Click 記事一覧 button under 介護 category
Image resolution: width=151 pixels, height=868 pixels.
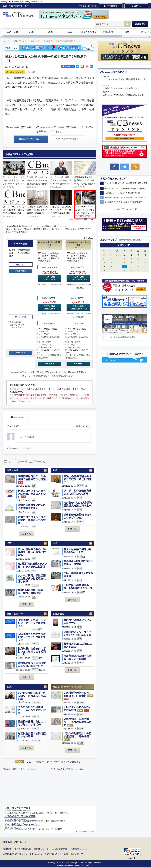coord(72,529)
